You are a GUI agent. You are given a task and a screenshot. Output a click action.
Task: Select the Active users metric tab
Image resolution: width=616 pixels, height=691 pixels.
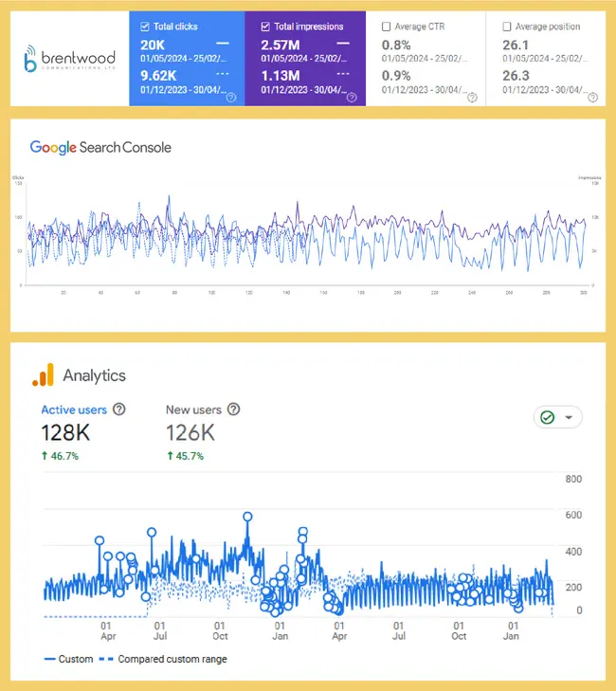tap(74, 409)
